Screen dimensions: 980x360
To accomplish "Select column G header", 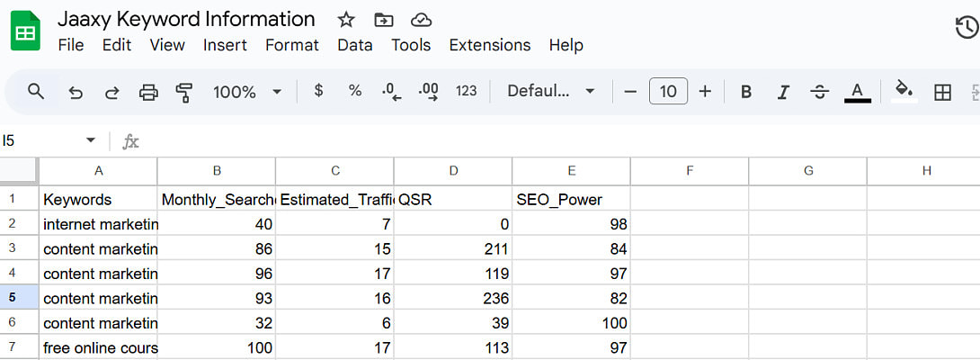I will click(808, 170).
